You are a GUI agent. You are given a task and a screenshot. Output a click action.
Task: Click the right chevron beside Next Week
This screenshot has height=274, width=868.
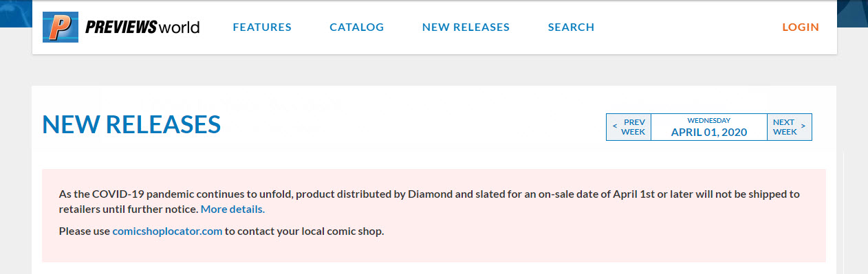pyautogui.click(x=803, y=127)
